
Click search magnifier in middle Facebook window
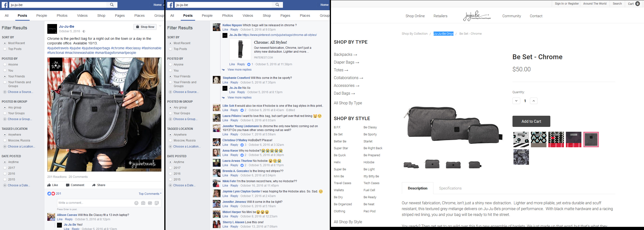pos(278,5)
